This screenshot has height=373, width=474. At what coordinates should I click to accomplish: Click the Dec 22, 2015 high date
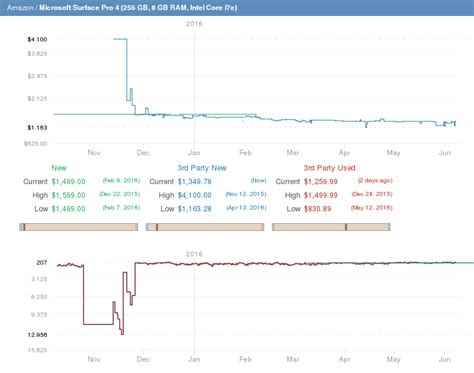[x=120, y=194]
